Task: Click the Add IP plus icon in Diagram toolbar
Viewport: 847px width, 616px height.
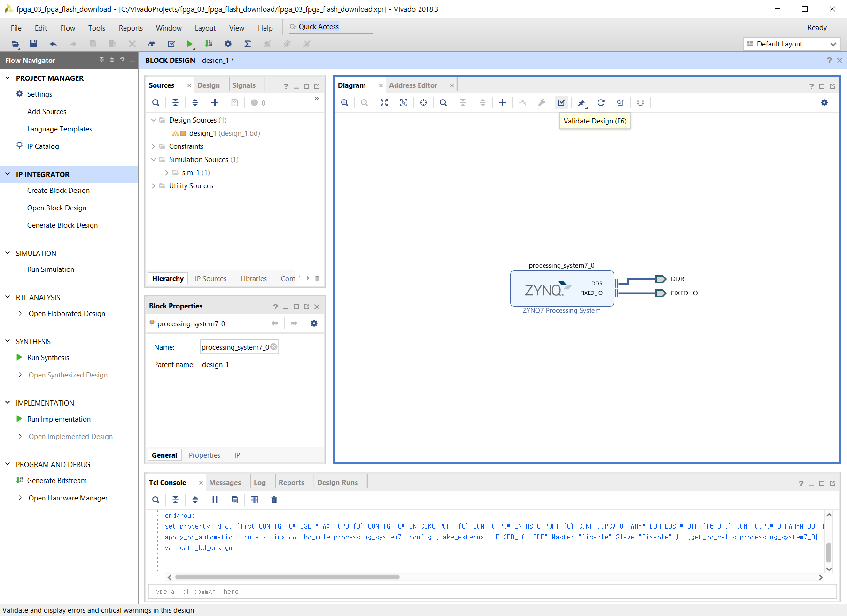Action: tap(502, 103)
